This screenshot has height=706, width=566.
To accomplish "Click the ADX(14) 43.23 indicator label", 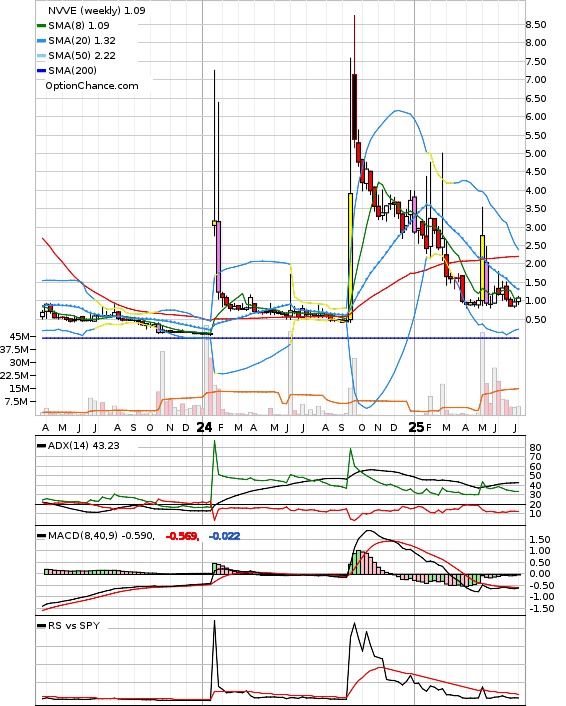I will (84, 446).
